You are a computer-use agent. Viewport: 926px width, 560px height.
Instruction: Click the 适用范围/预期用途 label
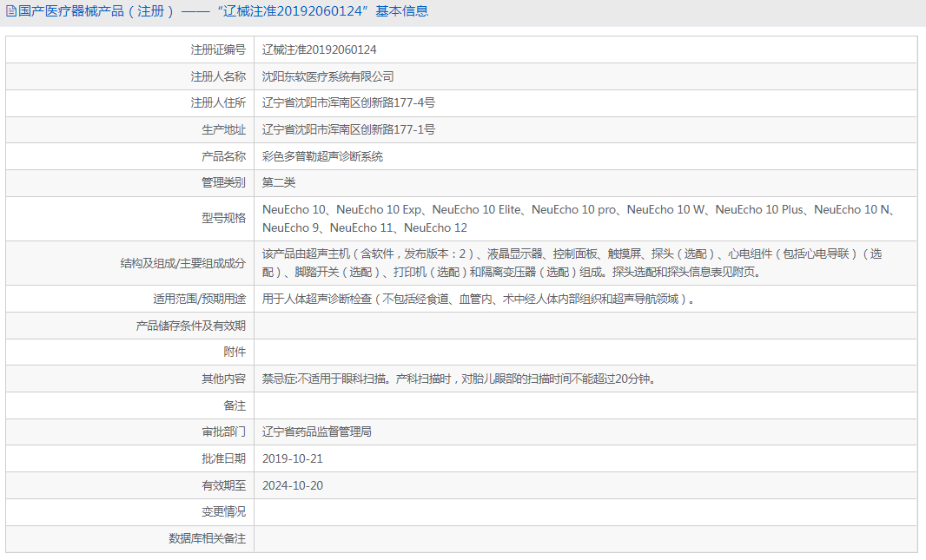(199, 300)
